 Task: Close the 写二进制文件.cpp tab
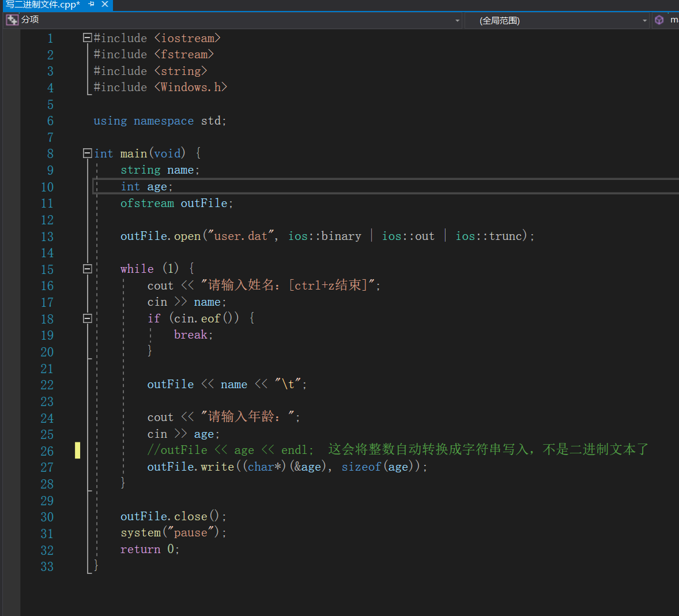[x=105, y=5]
